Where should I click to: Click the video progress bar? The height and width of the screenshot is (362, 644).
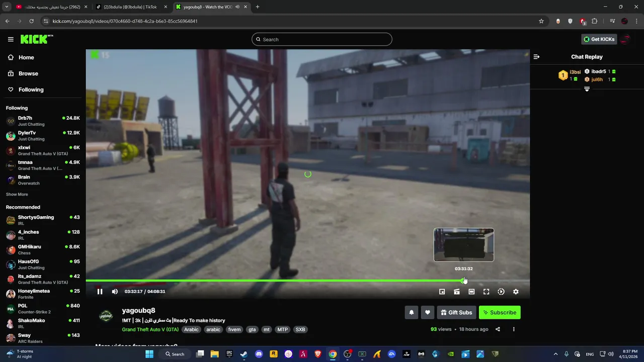pos(307,281)
